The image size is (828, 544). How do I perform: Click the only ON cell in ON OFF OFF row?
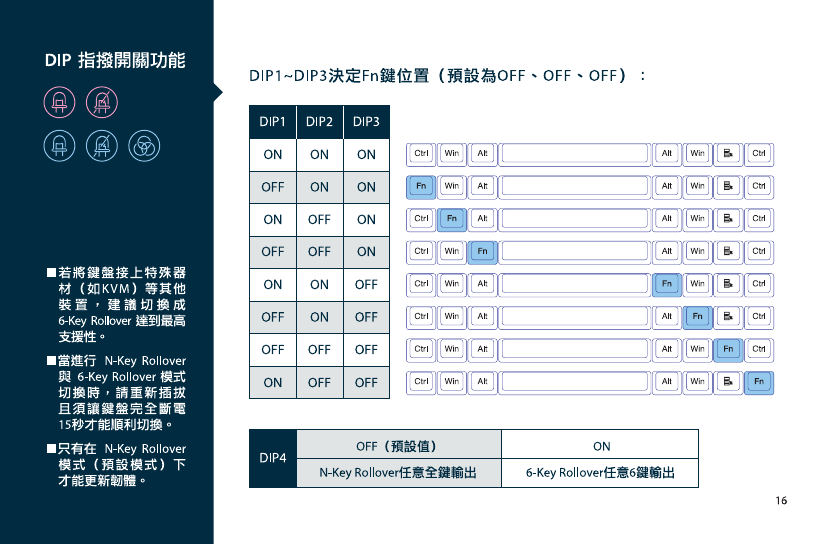tap(272, 382)
